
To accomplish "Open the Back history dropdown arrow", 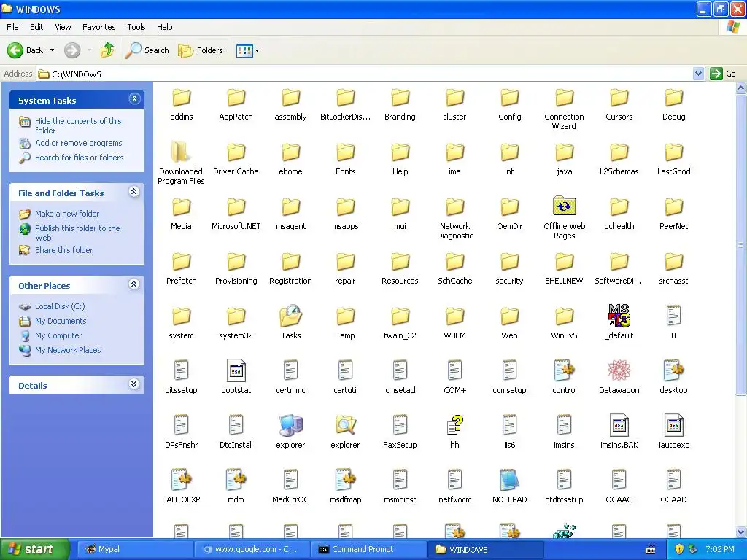I will point(52,50).
